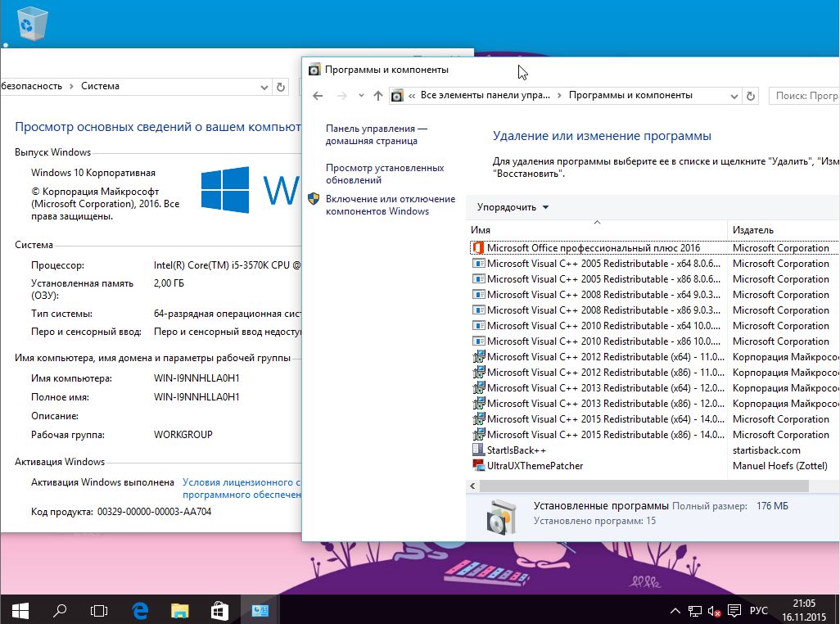Image resolution: width=840 pixels, height=624 pixels.
Task: Open the clock and date flyout
Action: click(x=804, y=610)
